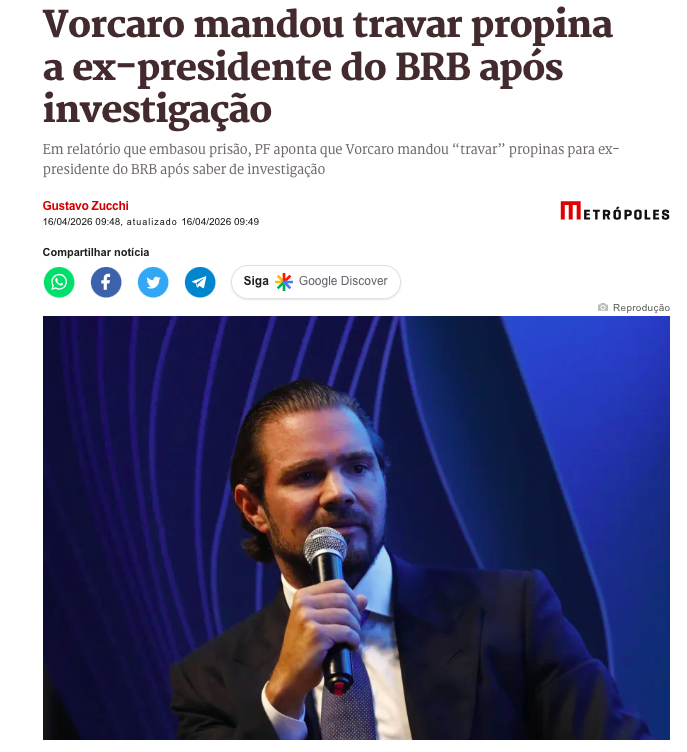Click the word atualizado in the dateline
The width and height of the screenshot is (687, 752).
(x=152, y=222)
